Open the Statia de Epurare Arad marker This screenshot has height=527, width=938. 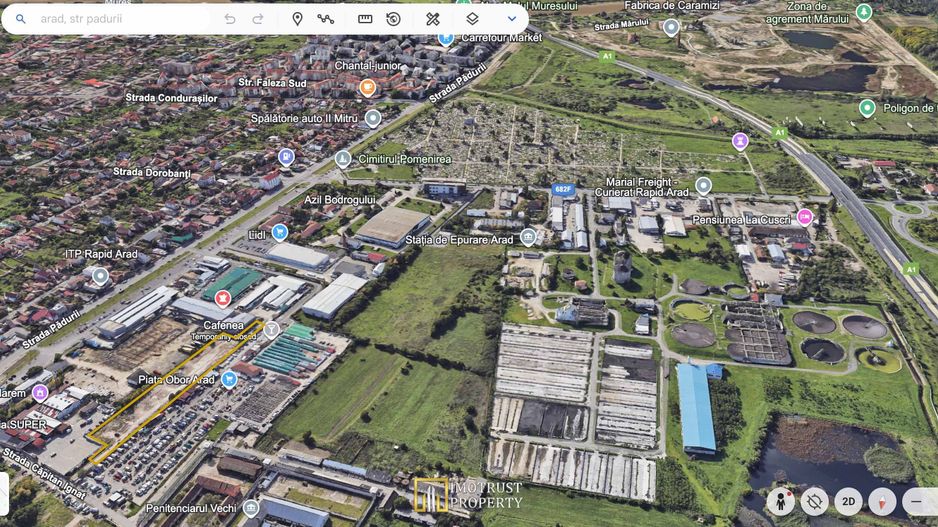528,238
